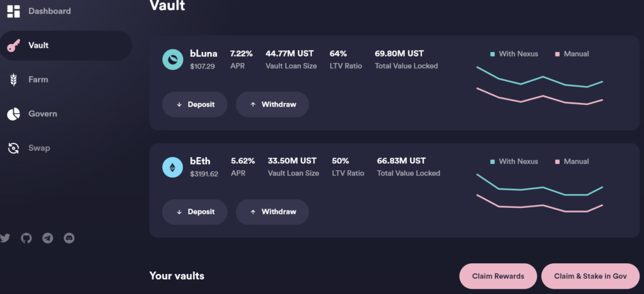The width and height of the screenshot is (644, 294).
Task: Click the Swap arrows icon
Action: tap(13, 148)
